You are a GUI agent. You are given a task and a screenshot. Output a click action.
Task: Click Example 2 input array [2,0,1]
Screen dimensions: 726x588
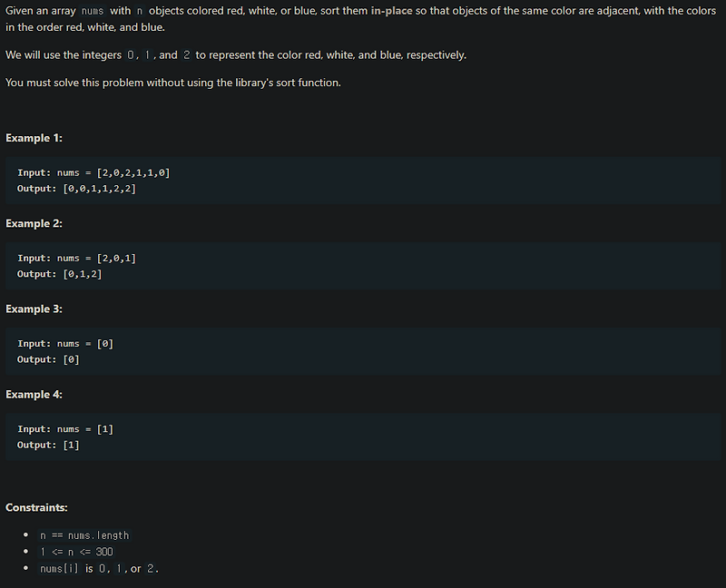pyautogui.click(x=116, y=259)
